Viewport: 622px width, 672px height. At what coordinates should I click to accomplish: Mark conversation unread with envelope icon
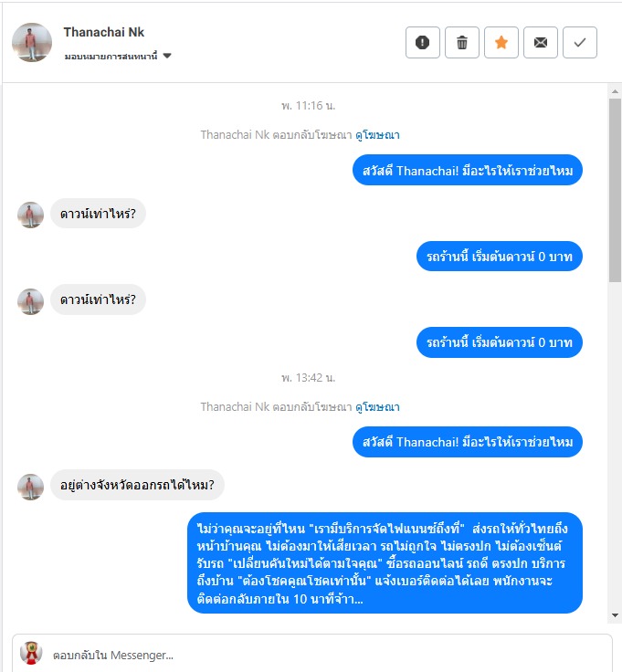pos(541,42)
